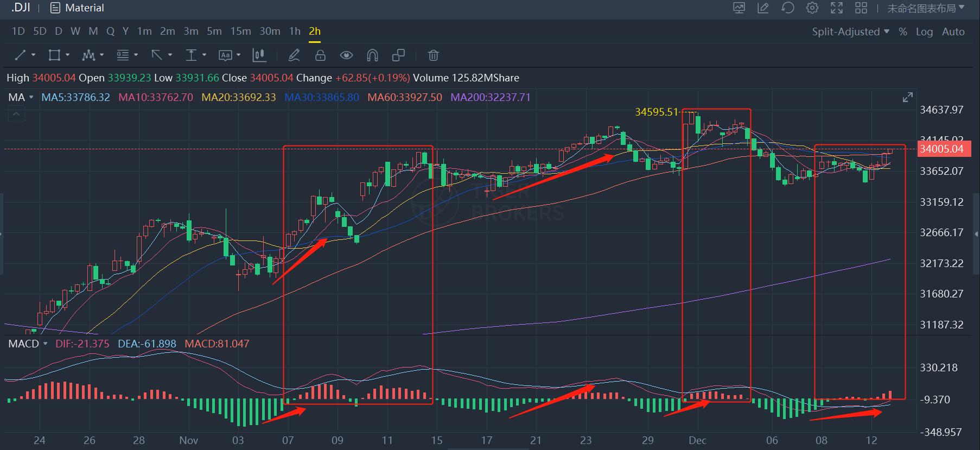Expand the wave pattern tool options arrow
This screenshot has height=450, width=980.
(101, 55)
